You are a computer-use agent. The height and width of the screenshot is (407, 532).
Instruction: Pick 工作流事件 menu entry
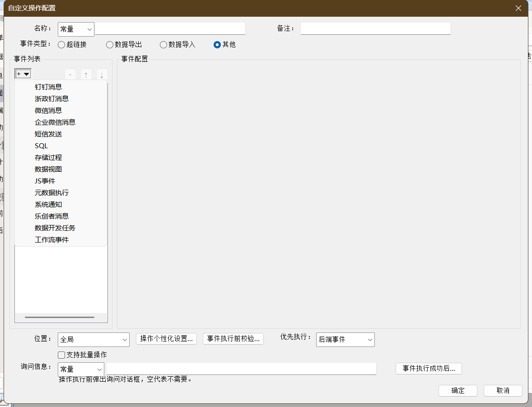coord(51,239)
